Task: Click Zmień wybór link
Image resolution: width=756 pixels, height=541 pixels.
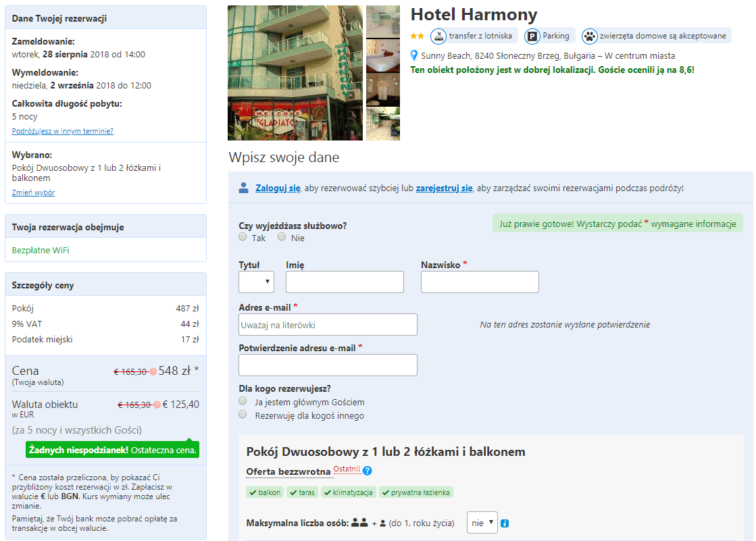Action: (33, 193)
